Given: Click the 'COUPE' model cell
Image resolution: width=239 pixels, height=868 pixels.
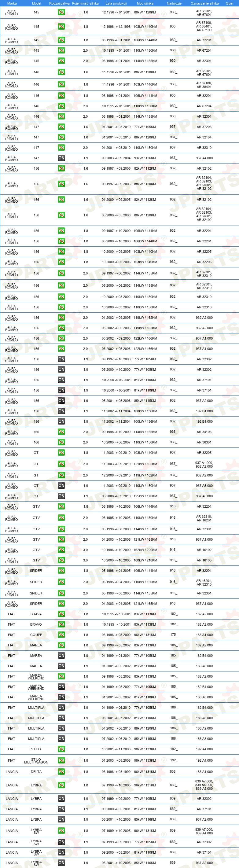Looking at the screenshot, I should (x=36, y=635).
